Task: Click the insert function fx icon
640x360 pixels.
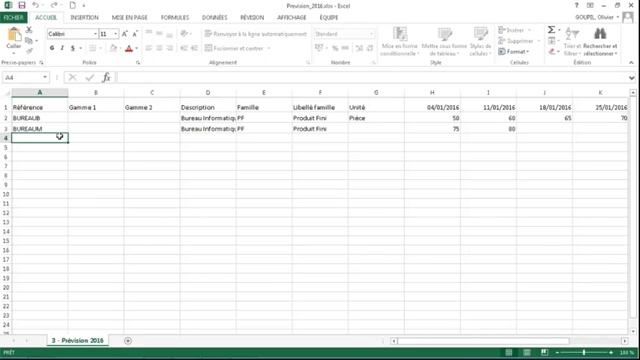Action: 106,77
